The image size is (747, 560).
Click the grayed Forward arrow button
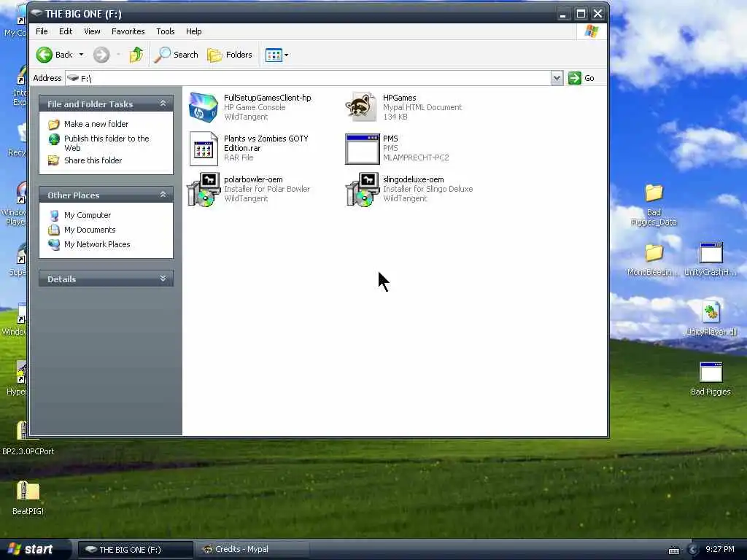tap(101, 55)
